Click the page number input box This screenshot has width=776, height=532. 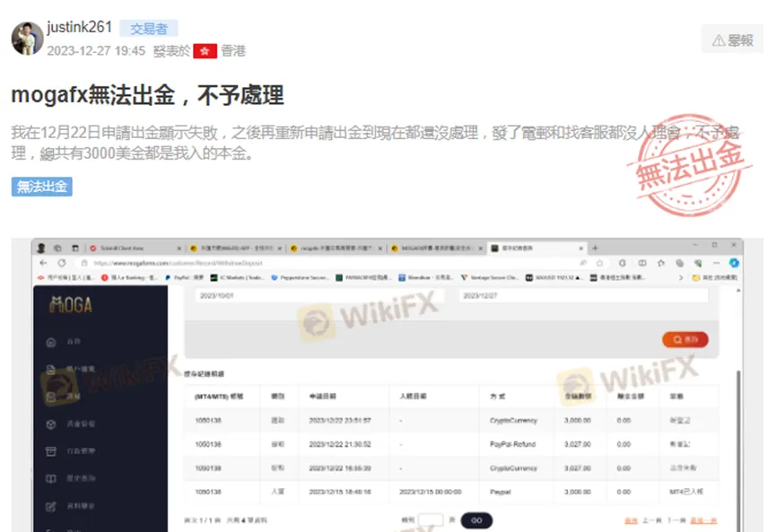430,520
